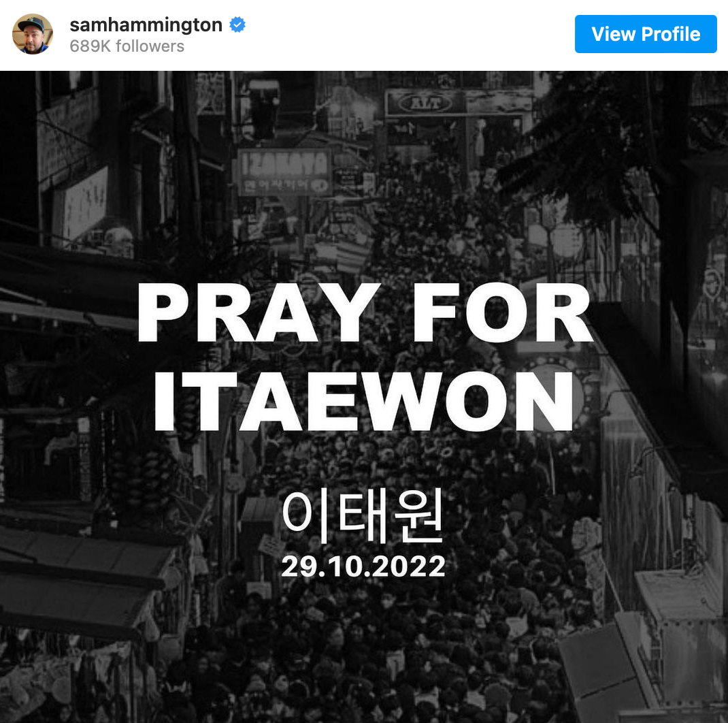Click the PRAY FOR headline text
Image resolution: width=728 pixels, height=723 pixels.
coord(365,312)
